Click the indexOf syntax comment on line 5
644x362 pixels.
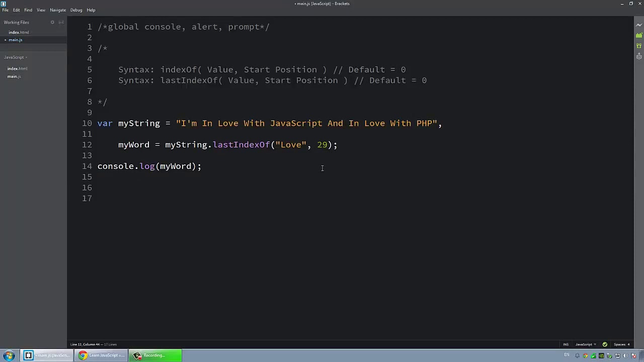pyautogui.click(x=262, y=70)
